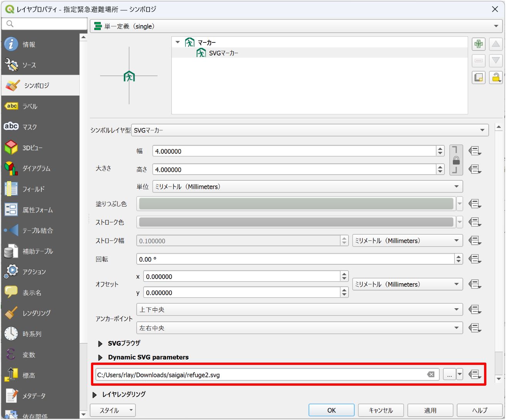Open the スタイル (Style) menu button
The image size is (506, 420).
coord(113,410)
